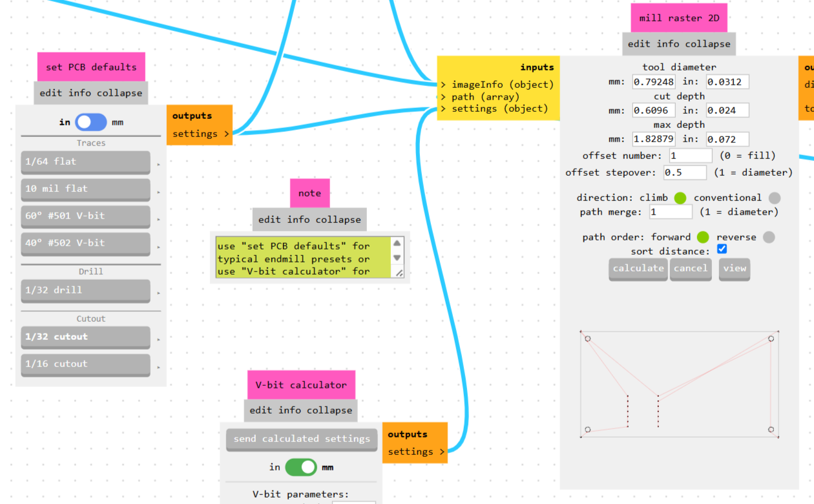
Task: Toggle in/mm switch in V-bit calculator
Action: click(x=301, y=467)
